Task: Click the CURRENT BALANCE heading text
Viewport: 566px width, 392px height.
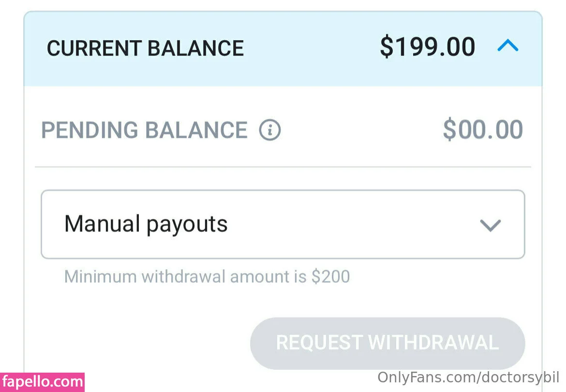Action: pyautogui.click(x=145, y=48)
